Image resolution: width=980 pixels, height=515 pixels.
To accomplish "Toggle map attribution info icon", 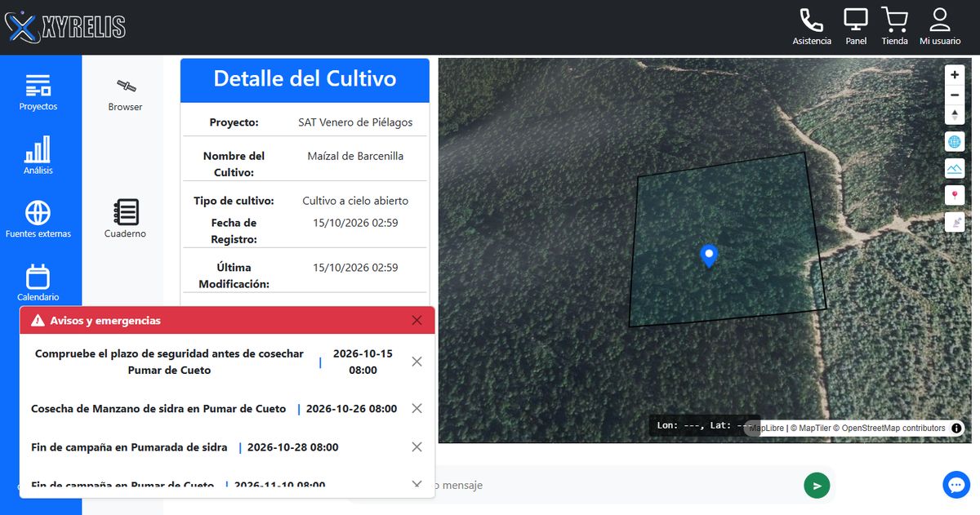I will [x=956, y=428].
